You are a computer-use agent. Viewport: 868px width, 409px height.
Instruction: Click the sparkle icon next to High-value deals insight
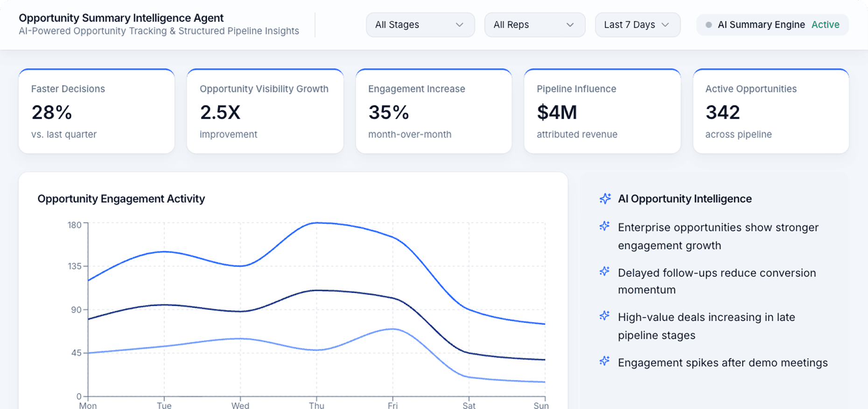click(605, 316)
